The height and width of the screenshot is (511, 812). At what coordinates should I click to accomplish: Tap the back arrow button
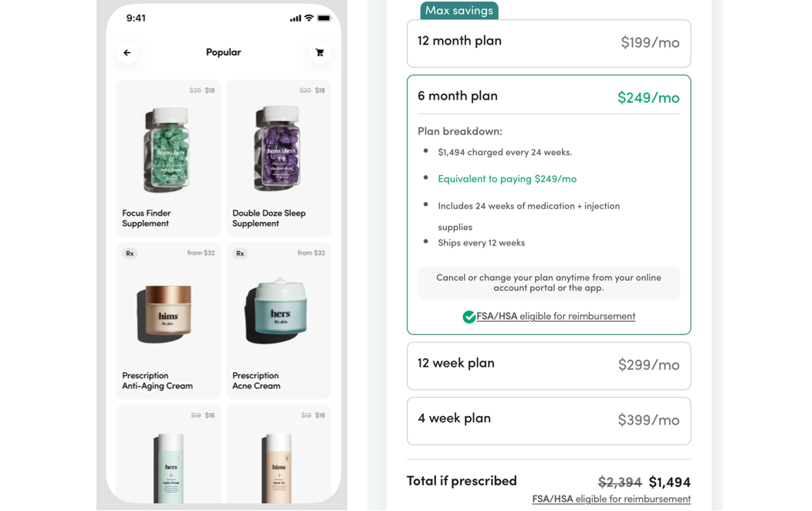tap(127, 52)
